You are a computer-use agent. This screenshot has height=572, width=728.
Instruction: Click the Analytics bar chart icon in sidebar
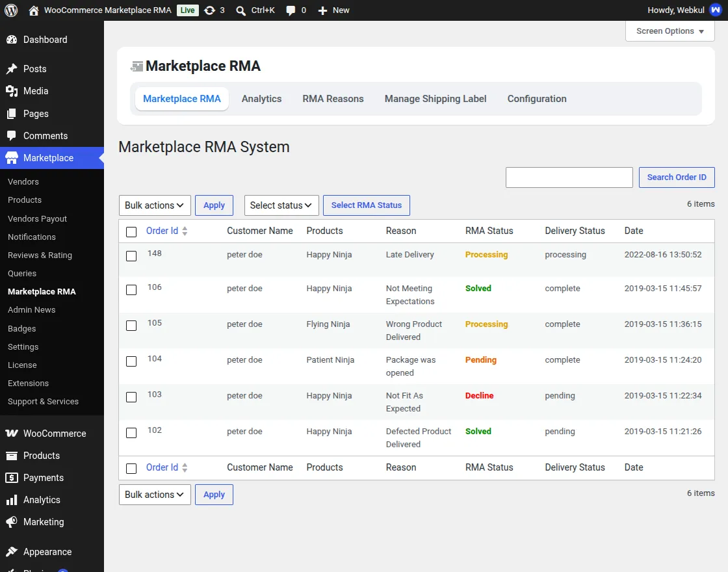click(12, 500)
